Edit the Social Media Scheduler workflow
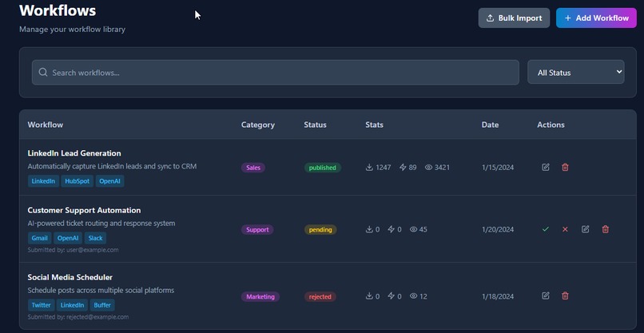This screenshot has height=333, width=644. click(x=546, y=295)
